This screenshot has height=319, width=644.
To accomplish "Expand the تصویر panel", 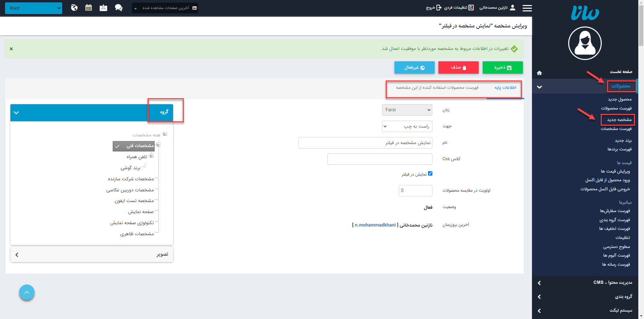I will 92,255.
